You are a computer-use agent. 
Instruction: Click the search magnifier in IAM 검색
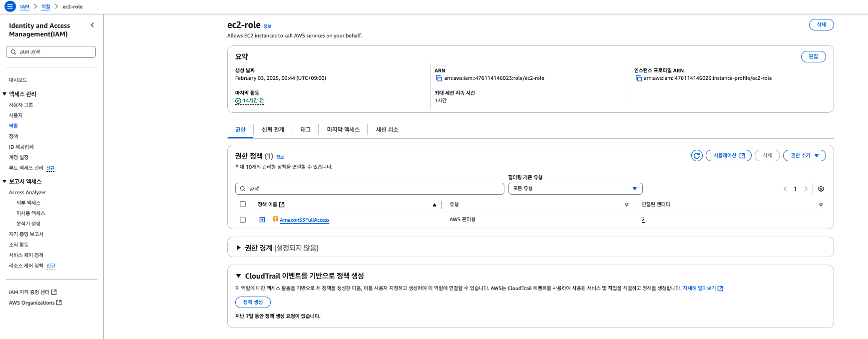point(13,52)
